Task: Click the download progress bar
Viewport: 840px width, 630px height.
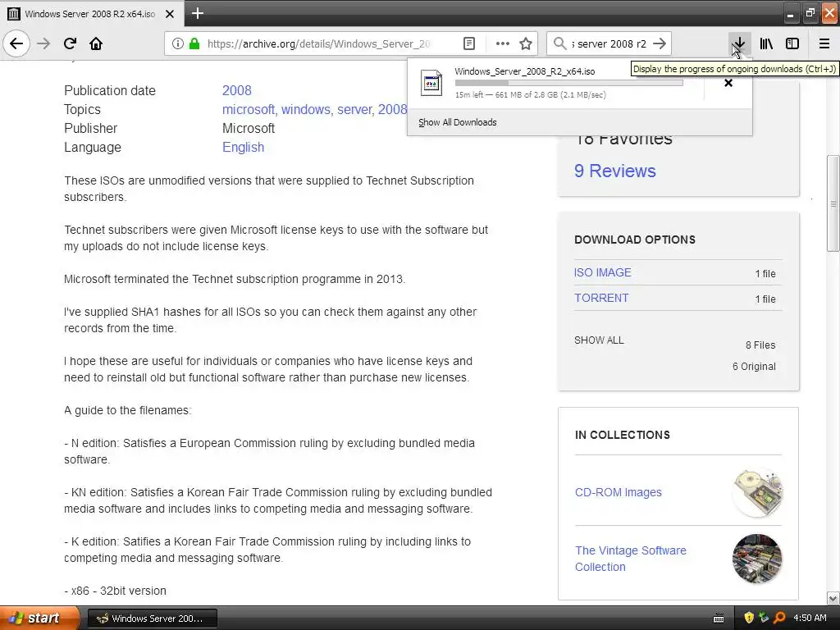Action: (569, 83)
